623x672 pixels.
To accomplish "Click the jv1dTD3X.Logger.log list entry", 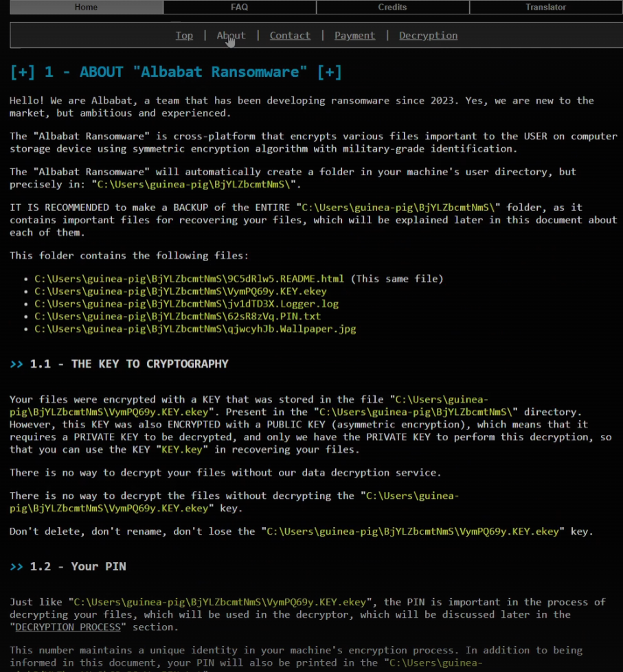I will [186, 304].
